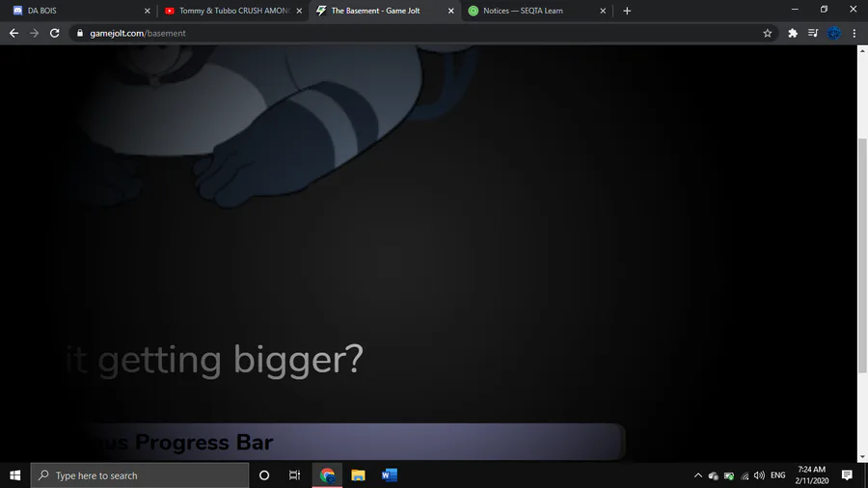
Task: Restore down the Chrome window
Action: point(824,10)
